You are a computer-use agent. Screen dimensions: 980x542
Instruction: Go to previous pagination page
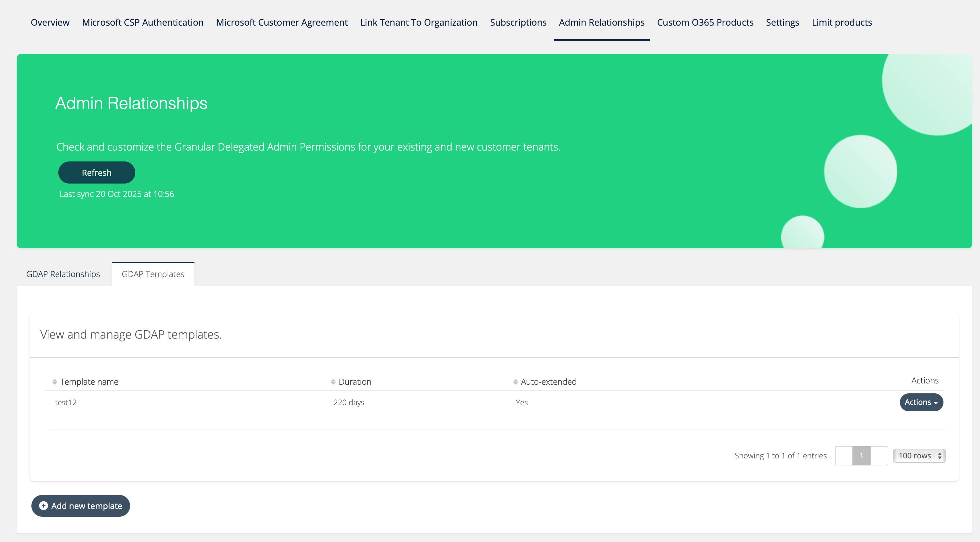(844, 456)
